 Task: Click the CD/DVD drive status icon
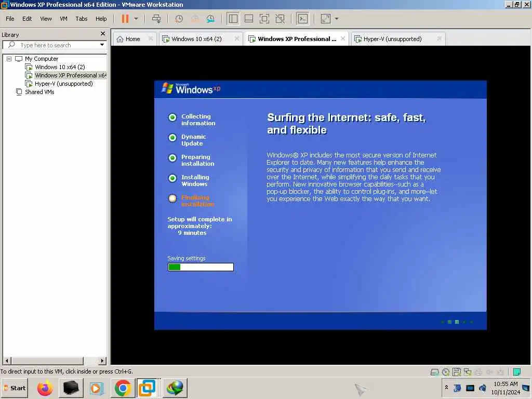point(446,372)
